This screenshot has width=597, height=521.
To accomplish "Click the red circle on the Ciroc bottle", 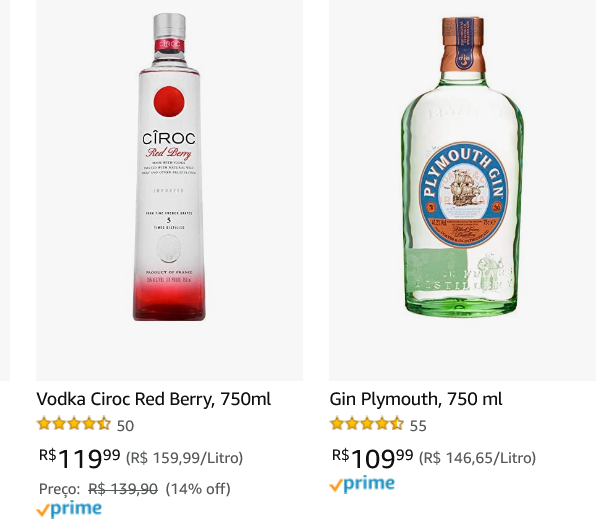I will 169,101.
